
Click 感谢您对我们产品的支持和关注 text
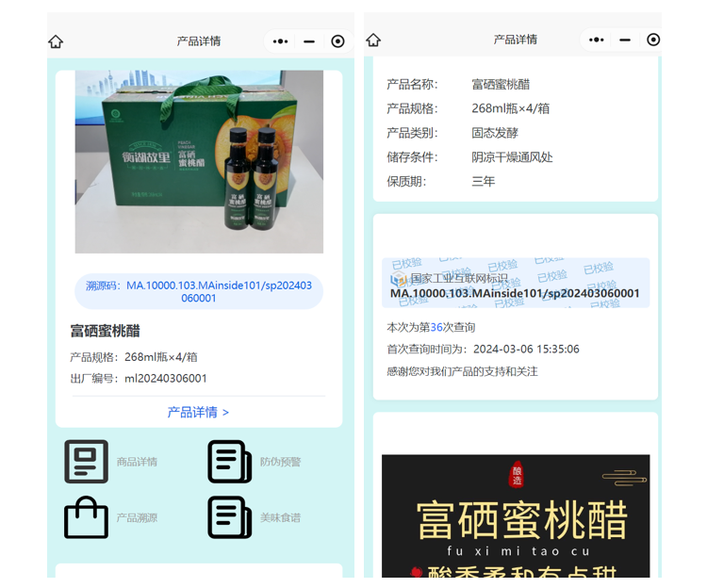click(462, 371)
